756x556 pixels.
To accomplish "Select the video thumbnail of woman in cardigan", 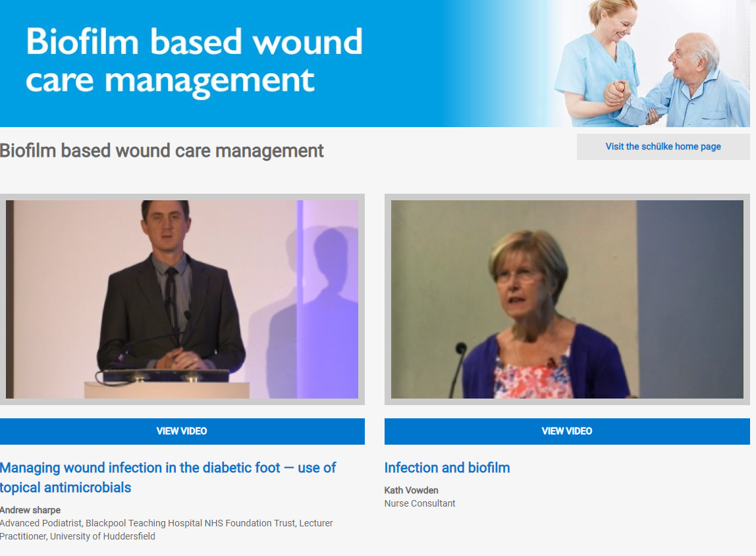I will (x=566, y=299).
